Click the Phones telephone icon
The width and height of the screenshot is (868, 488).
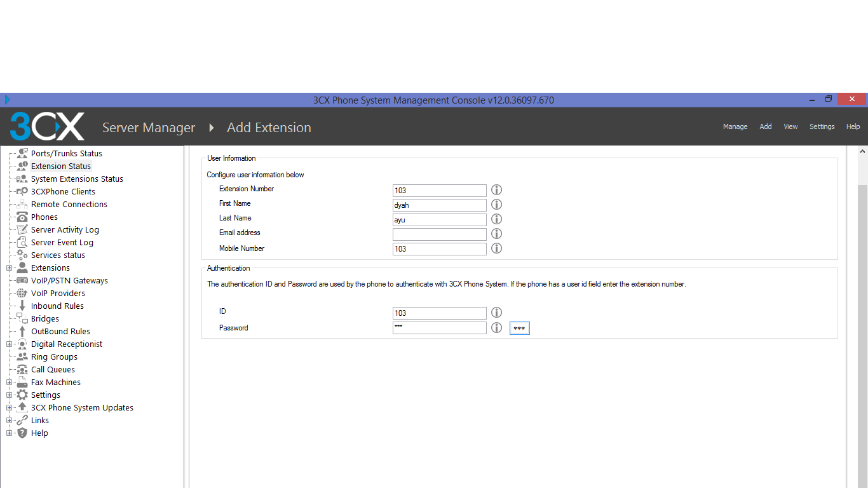[22, 217]
